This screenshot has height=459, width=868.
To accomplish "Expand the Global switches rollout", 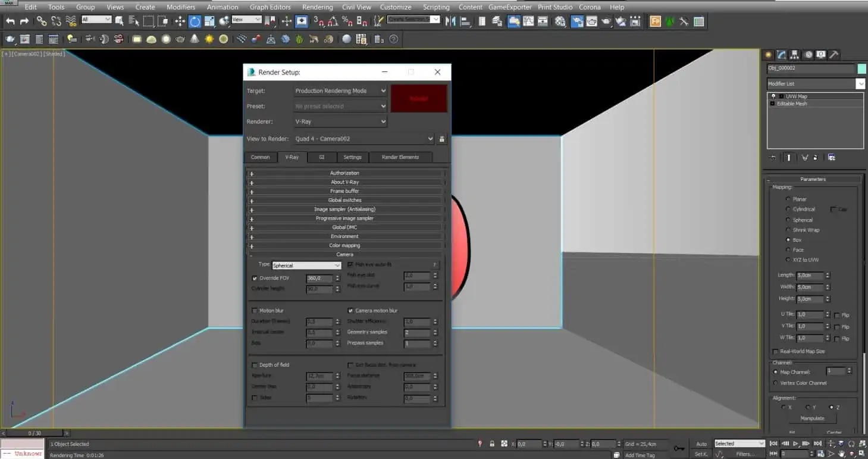I will point(345,200).
